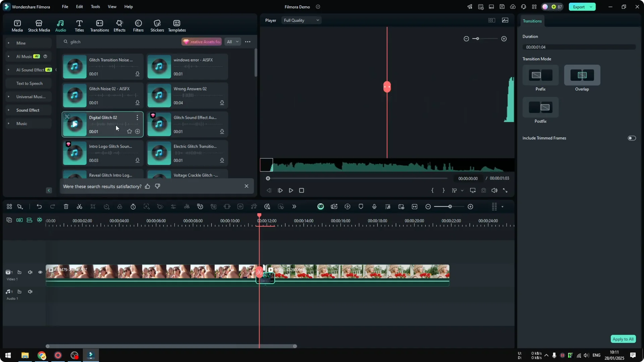
Task: Open the Full Quality player dropdown
Action: coord(301,20)
